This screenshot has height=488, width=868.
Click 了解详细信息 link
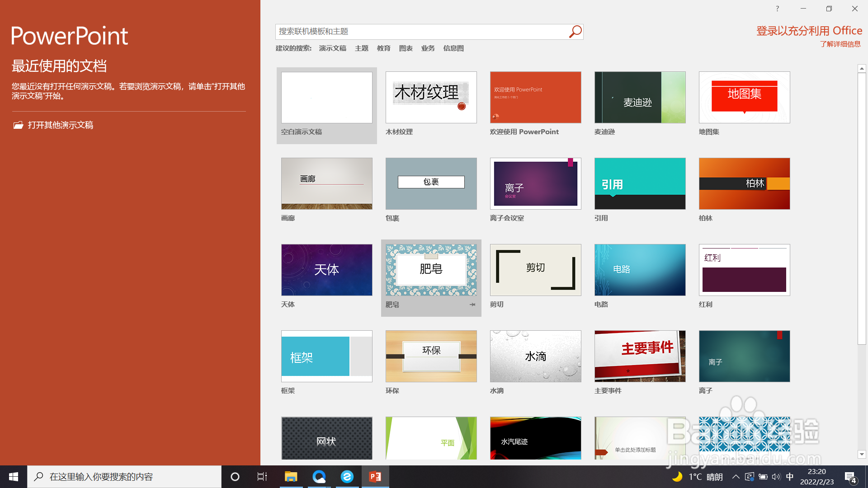[x=840, y=44]
